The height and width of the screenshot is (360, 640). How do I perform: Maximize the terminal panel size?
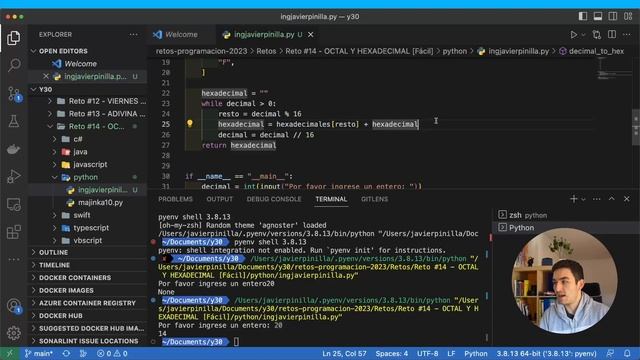[x=611, y=199]
